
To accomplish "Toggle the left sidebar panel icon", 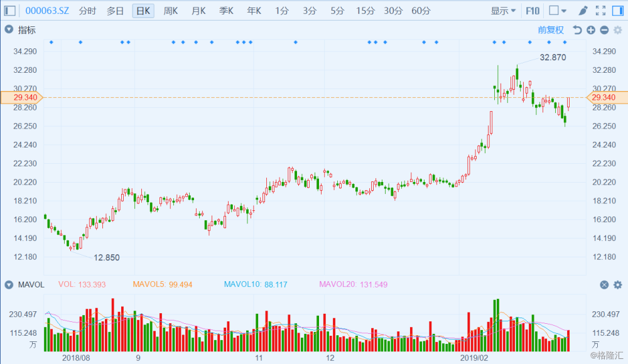I will 9,11.
